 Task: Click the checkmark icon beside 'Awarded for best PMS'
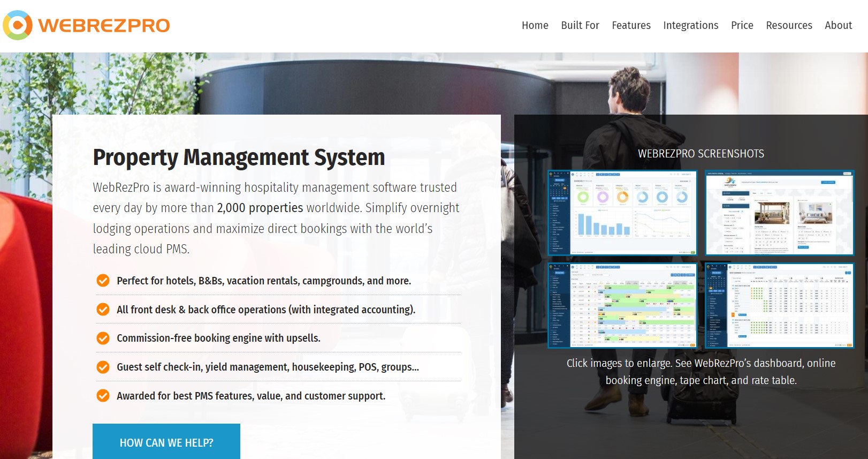coord(103,396)
